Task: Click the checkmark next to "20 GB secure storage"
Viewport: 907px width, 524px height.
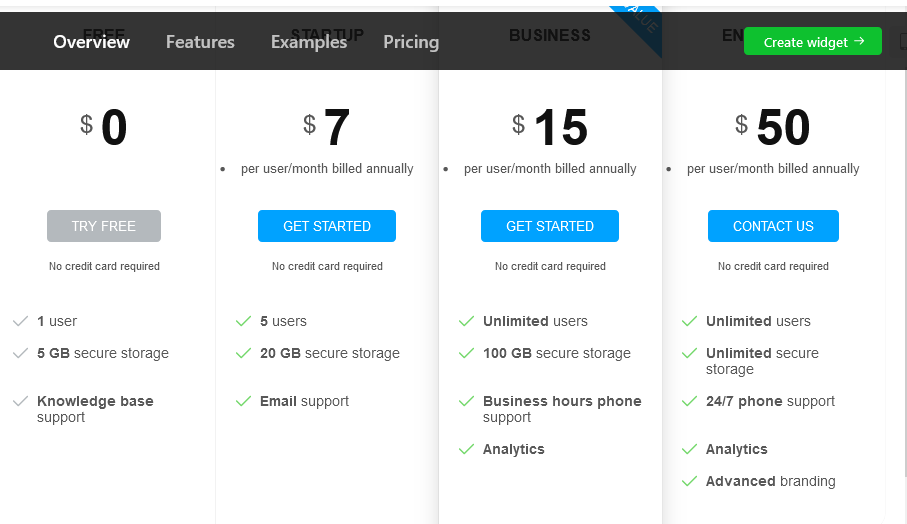Action: click(x=243, y=353)
